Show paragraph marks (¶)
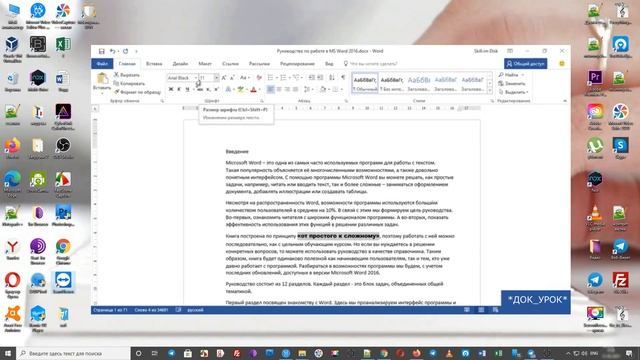The height and width of the screenshot is (360, 640). (343, 78)
